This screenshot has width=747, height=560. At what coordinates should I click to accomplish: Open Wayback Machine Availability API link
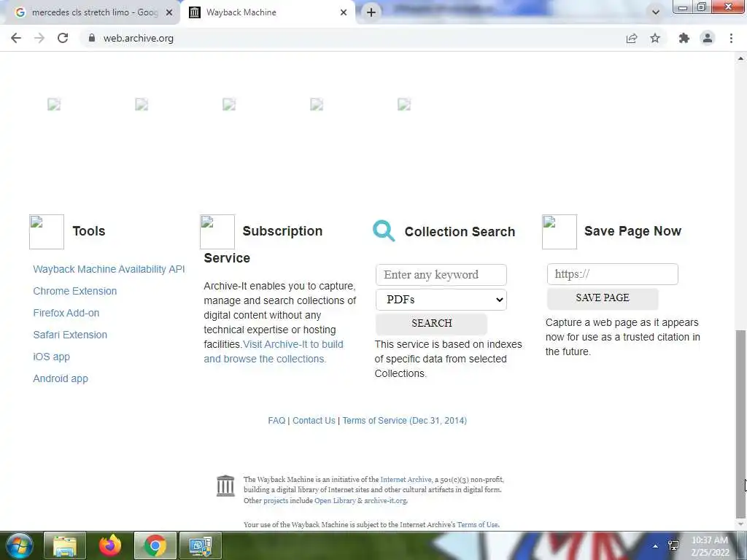[x=109, y=269]
